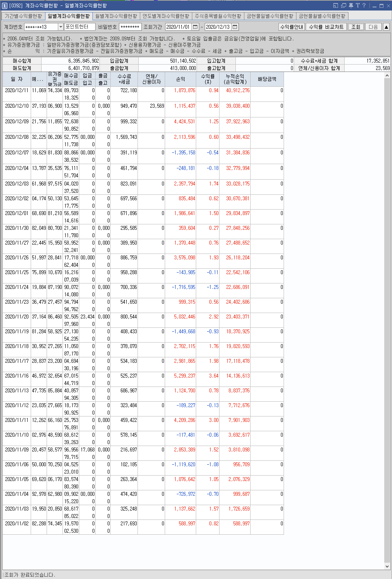Open the 월별계좌수익률현황 tab

pos(116,16)
